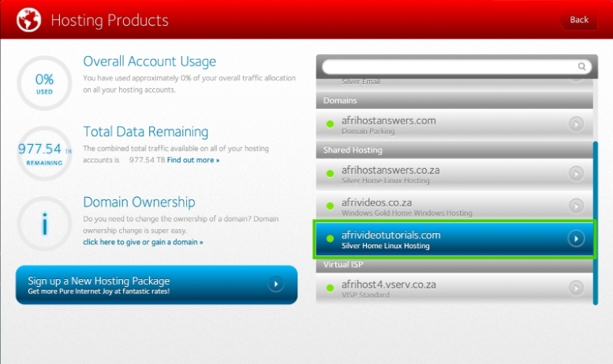Open arrow for afrihostanswers.com domain parking

576,124
